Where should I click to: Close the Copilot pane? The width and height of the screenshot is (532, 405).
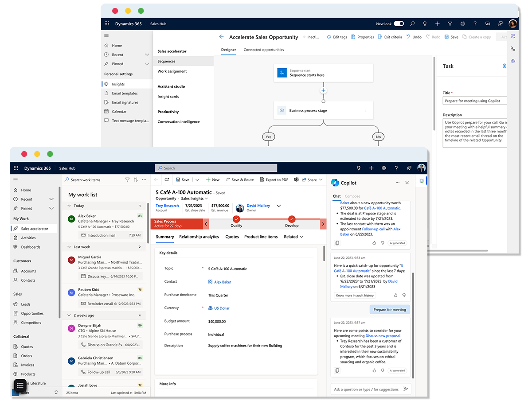coord(407,183)
